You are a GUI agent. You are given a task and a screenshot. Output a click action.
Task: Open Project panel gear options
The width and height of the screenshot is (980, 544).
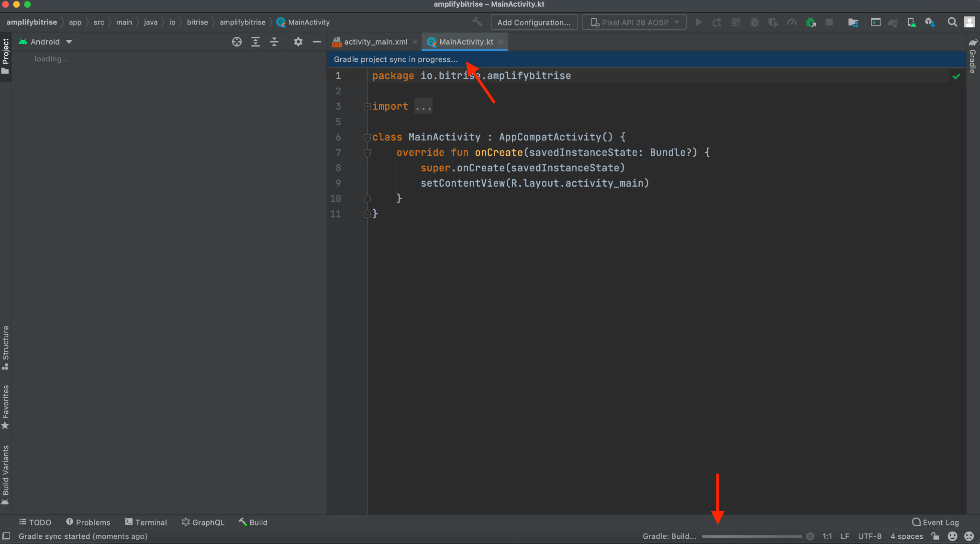298,42
